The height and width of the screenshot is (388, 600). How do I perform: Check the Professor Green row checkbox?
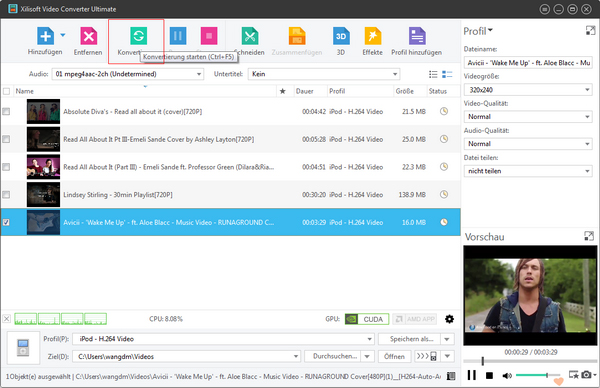pos(6,167)
